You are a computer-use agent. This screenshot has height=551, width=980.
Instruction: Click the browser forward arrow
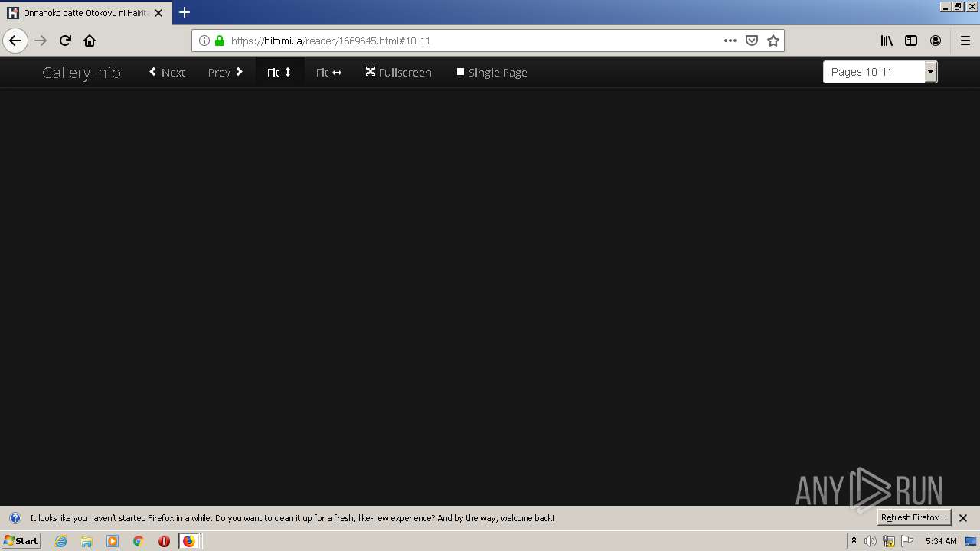coord(41,41)
